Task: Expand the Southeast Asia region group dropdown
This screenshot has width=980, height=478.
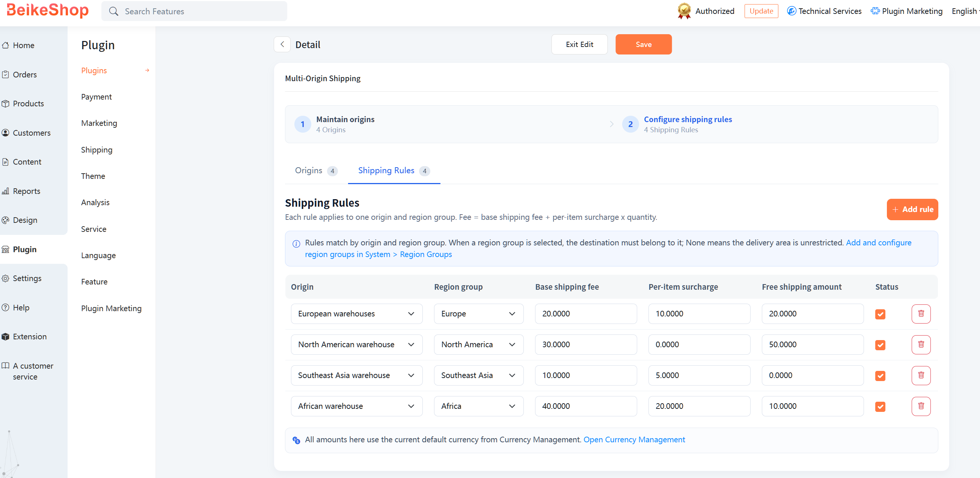Action: click(479, 375)
